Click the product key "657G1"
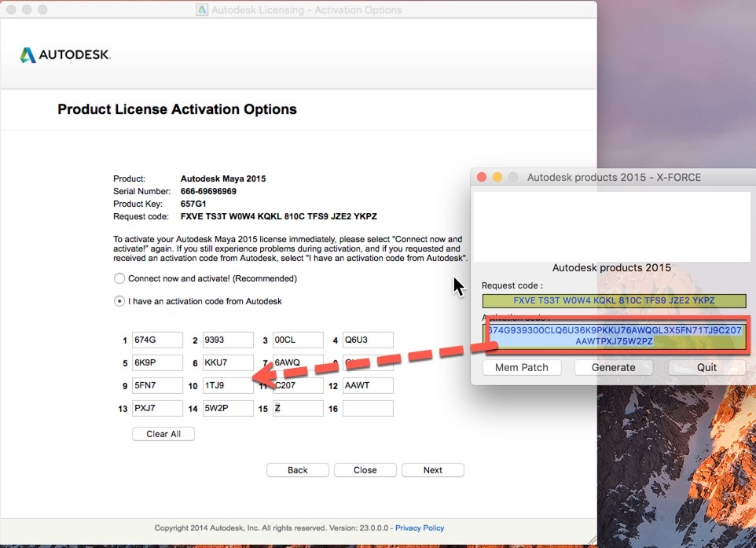The image size is (756, 548). [x=193, y=204]
